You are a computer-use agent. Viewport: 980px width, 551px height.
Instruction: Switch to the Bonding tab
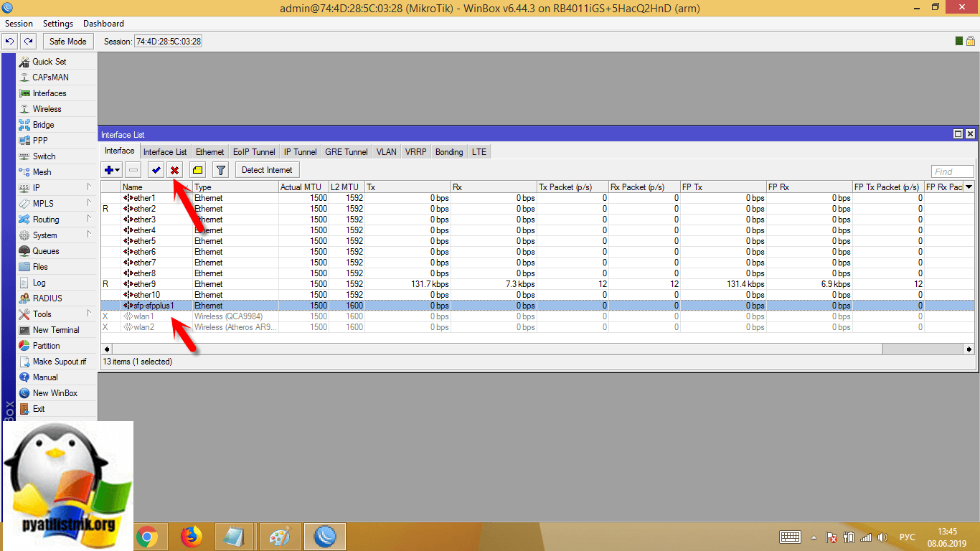point(449,152)
